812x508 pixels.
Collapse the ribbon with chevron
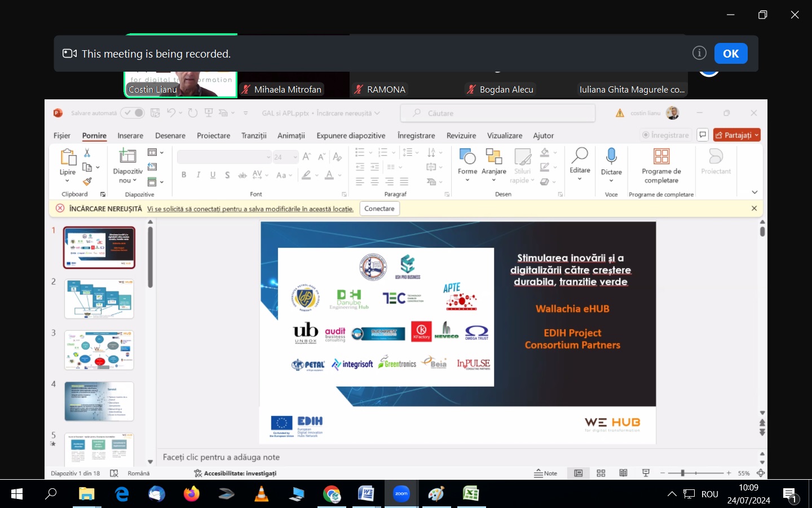point(754,192)
